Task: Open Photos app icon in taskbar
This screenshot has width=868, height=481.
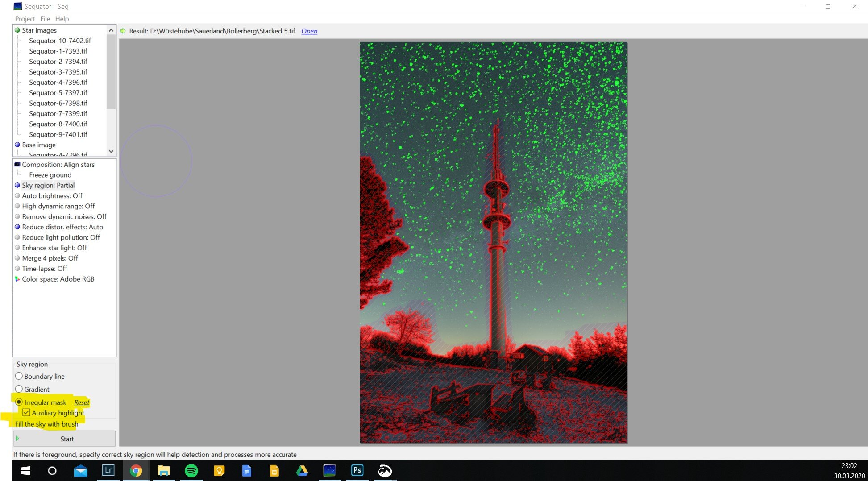Action: (x=385, y=471)
